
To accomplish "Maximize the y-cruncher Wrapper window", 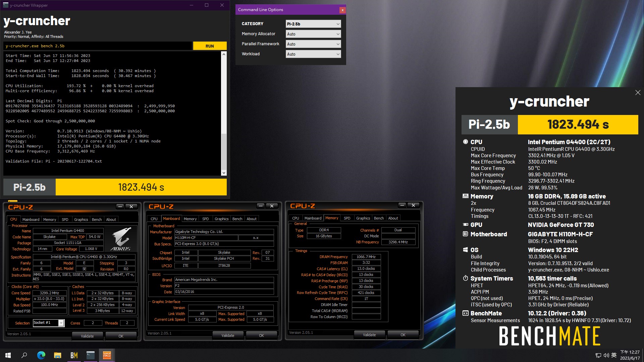I will tap(207, 5).
